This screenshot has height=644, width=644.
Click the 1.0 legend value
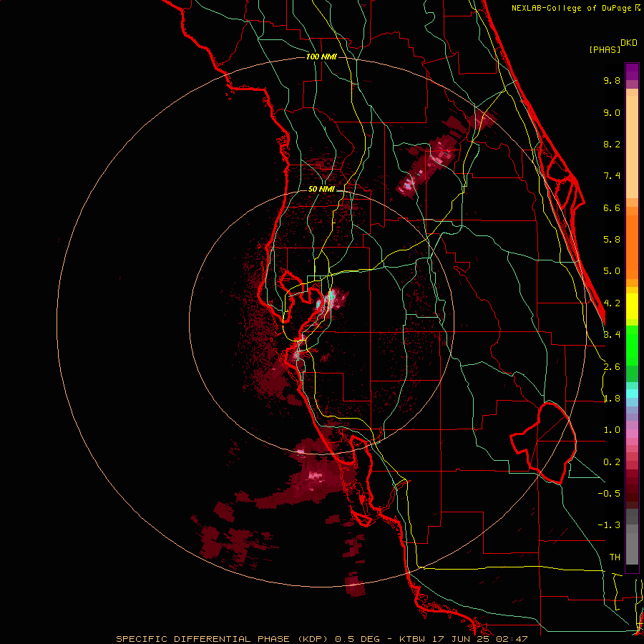(612, 430)
